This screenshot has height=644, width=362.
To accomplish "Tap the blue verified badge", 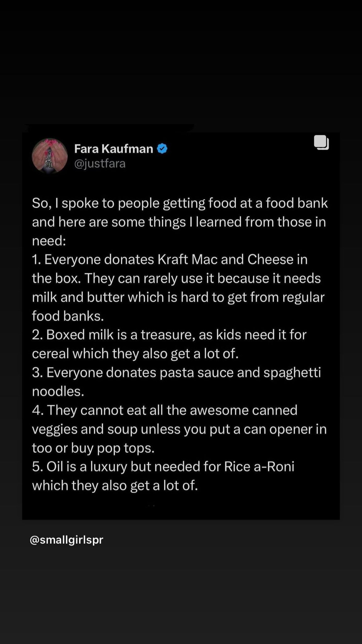I will [162, 148].
